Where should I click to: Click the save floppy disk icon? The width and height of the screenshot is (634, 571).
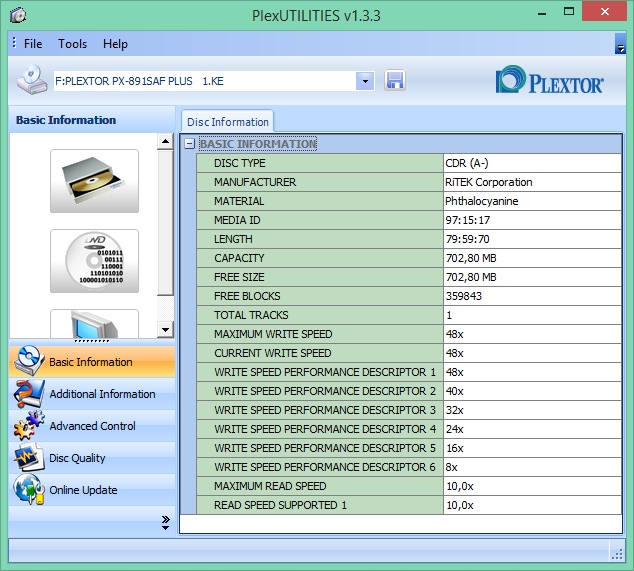tap(394, 81)
